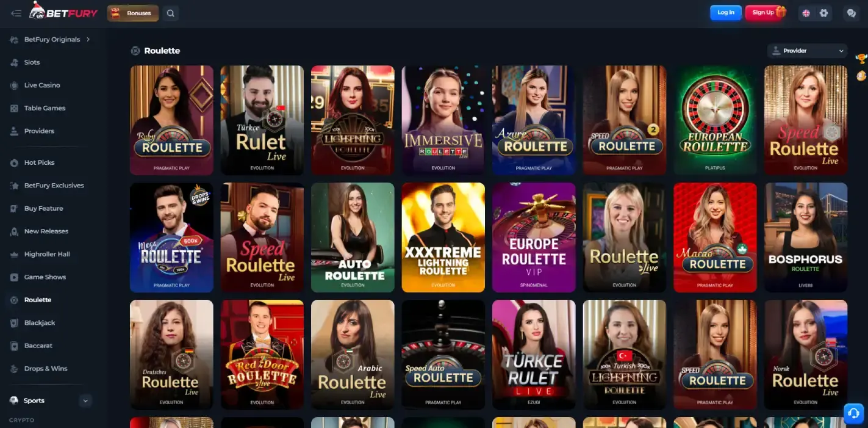Open the trophy icon on the right edge

[861, 59]
